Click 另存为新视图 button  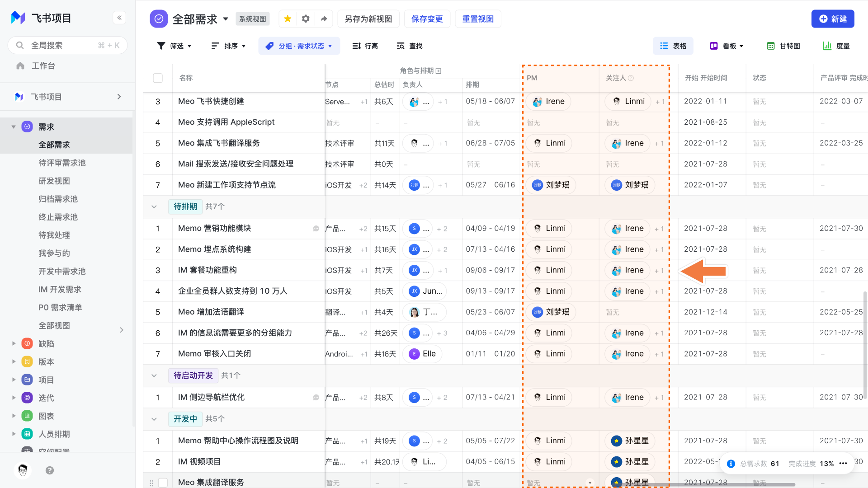[x=368, y=19]
